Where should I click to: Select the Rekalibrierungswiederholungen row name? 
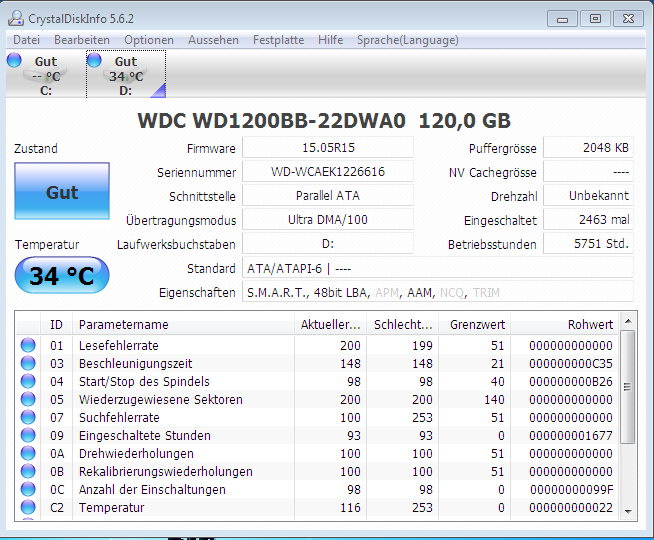[166, 472]
